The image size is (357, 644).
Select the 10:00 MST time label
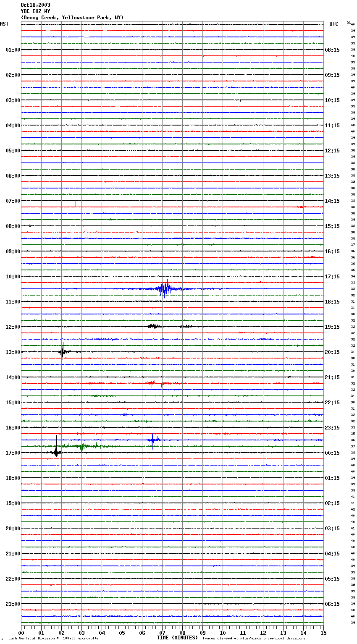(13, 277)
